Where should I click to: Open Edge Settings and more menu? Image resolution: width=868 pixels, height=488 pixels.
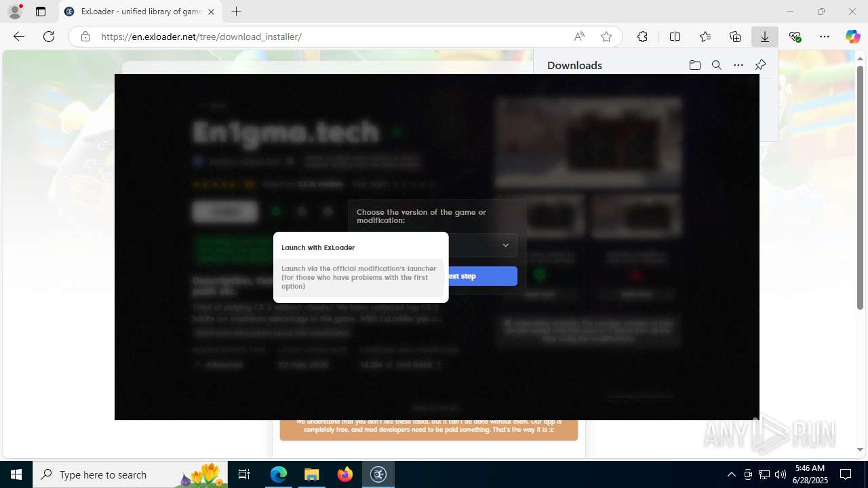pos(825,37)
